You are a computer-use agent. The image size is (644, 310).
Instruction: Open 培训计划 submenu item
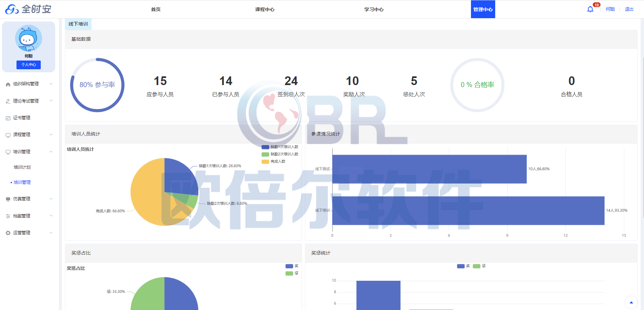click(x=22, y=167)
